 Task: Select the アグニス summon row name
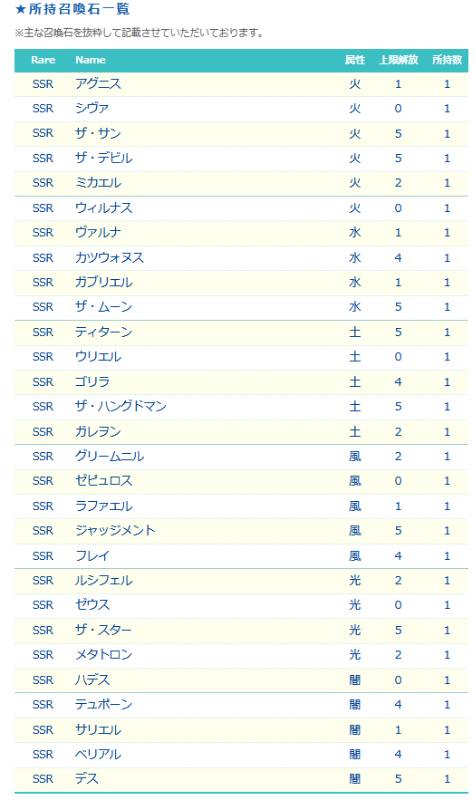[98, 84]
